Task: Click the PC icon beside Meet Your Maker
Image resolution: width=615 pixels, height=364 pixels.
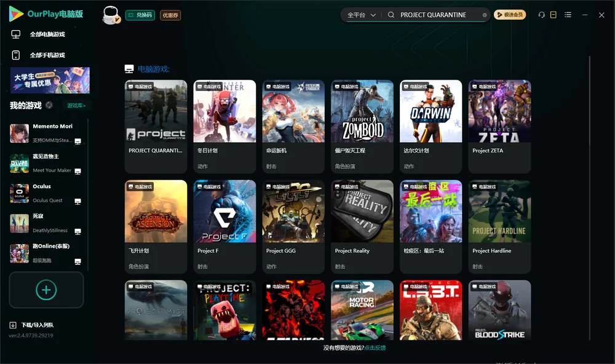Action: click(77, 172)
